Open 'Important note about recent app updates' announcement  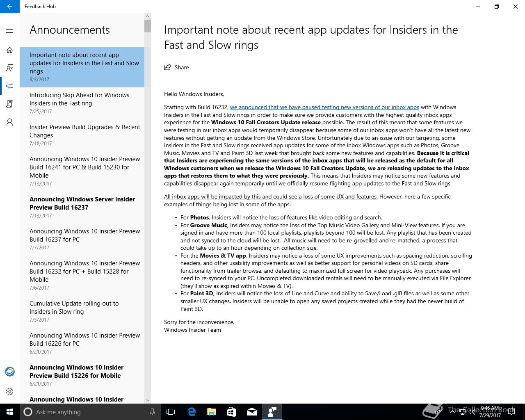(82, 67)
